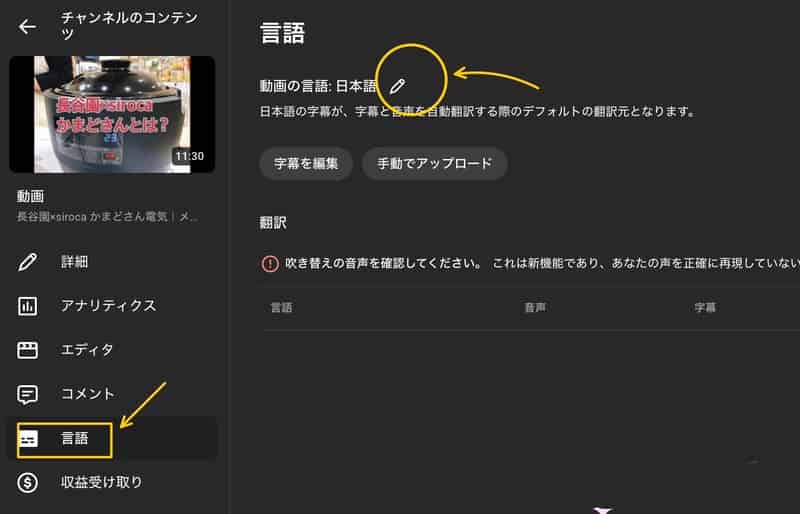Click the 音声 table column header
Image resolution: width=800 pixels, height=514 pixels.
(x=535, y=307)
